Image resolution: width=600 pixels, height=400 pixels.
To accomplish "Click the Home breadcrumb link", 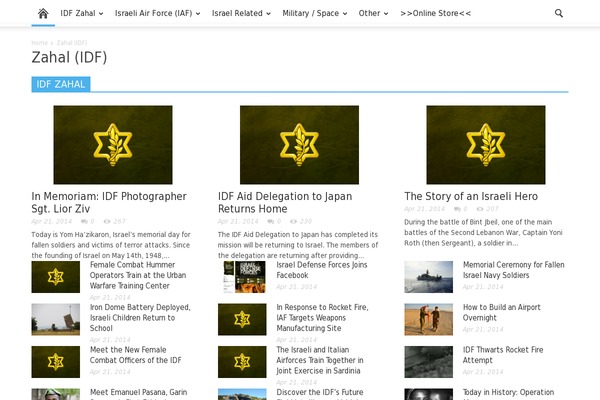I will (x=39, y=42).
